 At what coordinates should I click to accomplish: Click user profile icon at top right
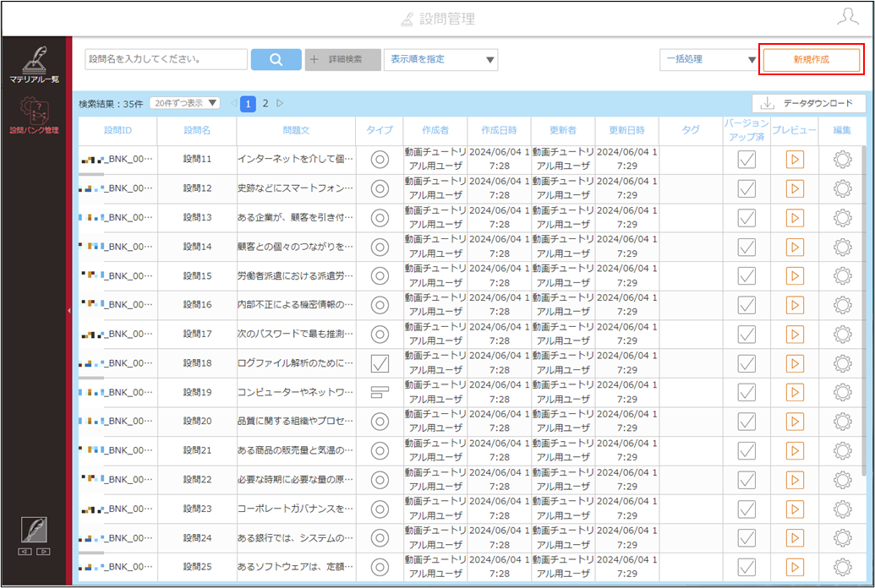pyautogui.click(x=848, y=17)
